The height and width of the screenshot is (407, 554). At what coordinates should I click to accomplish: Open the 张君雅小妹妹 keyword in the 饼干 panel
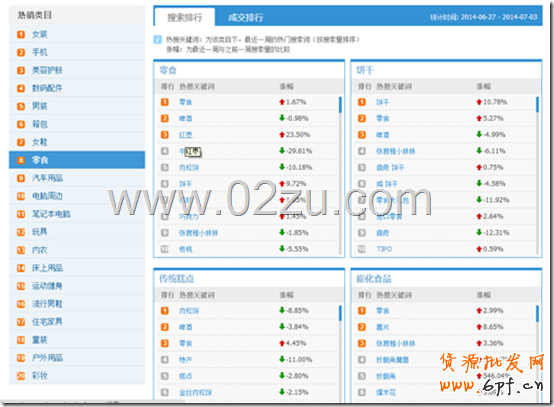[395, 151]
